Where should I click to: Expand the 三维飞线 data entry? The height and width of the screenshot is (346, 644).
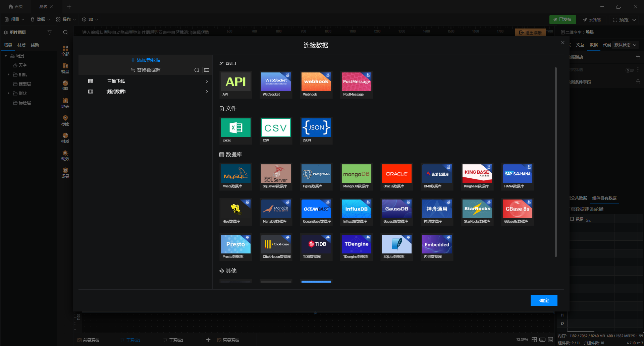pyautogui.click(x=207, y=81)
